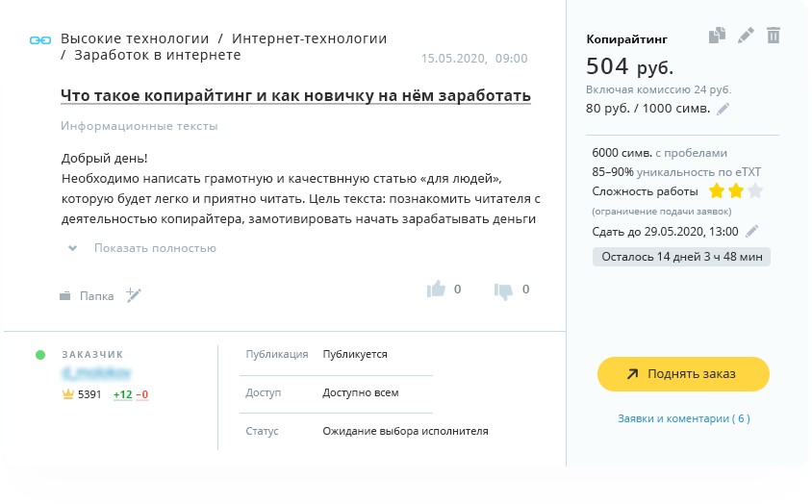Viewport: 812px width, 504px height.
Task: Open the Высокие технологии category
Action: [x=135, y=38]
